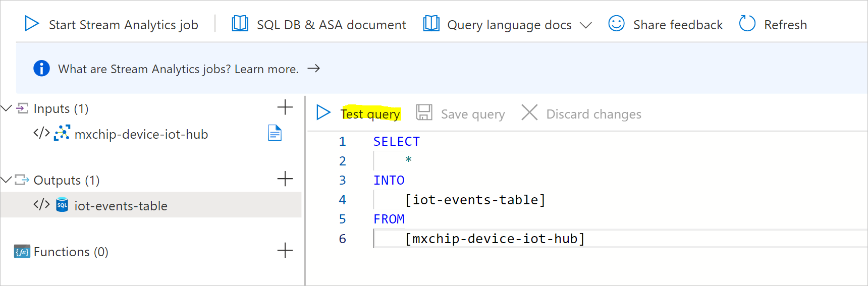Click the Functions (0) heading
Viewport: 868px width, 286px height.
[71, 252]
